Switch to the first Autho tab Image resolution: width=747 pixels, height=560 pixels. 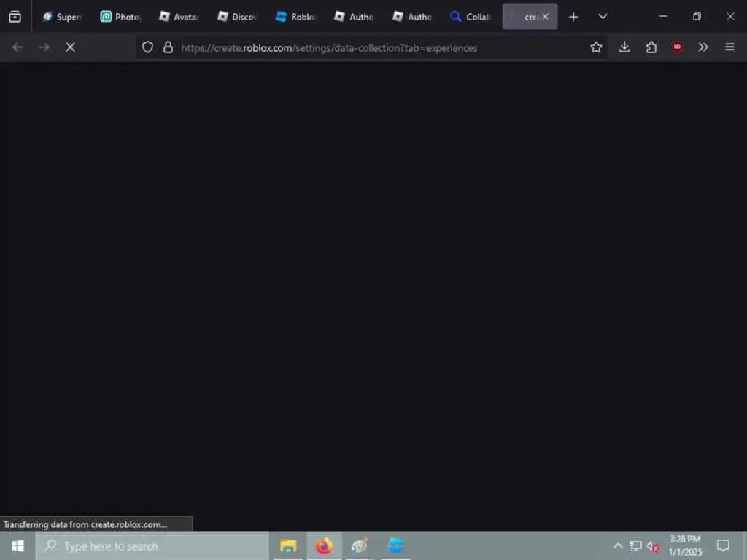pos(354,17)
